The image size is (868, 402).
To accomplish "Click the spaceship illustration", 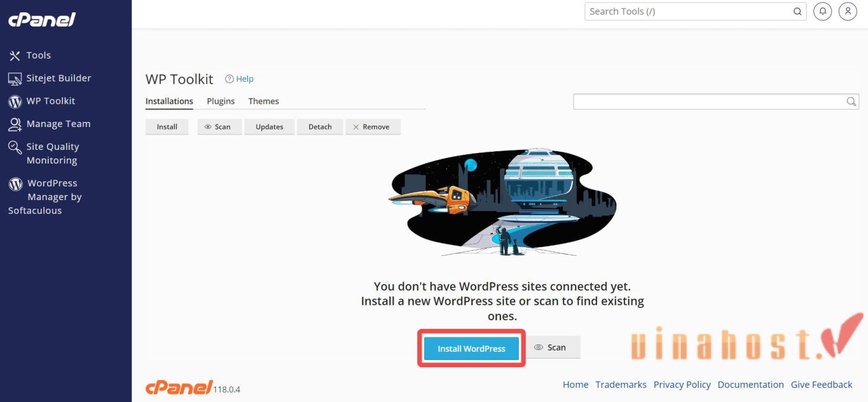I will coord(503,202).
